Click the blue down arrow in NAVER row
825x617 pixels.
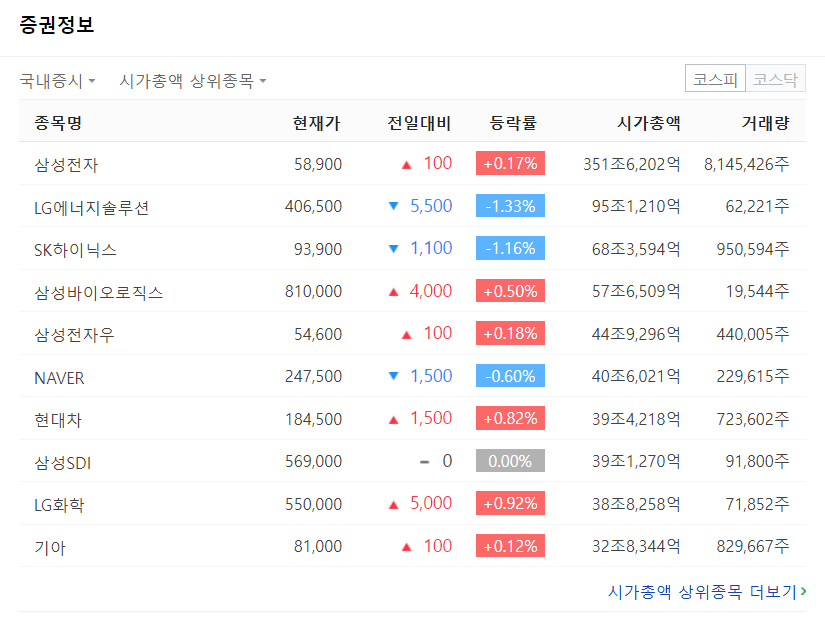click(393, 376)
